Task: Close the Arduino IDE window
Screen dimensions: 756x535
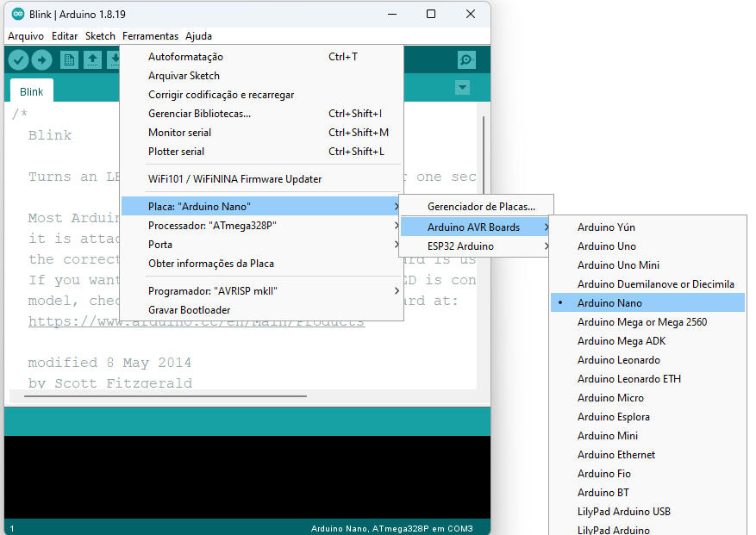Action: tap(471, 15)
